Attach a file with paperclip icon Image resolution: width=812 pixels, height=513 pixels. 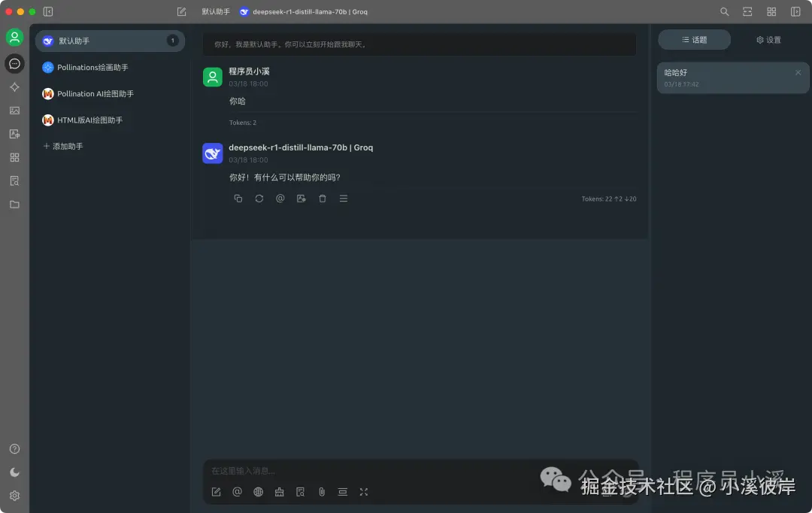(x=321, y=492)
